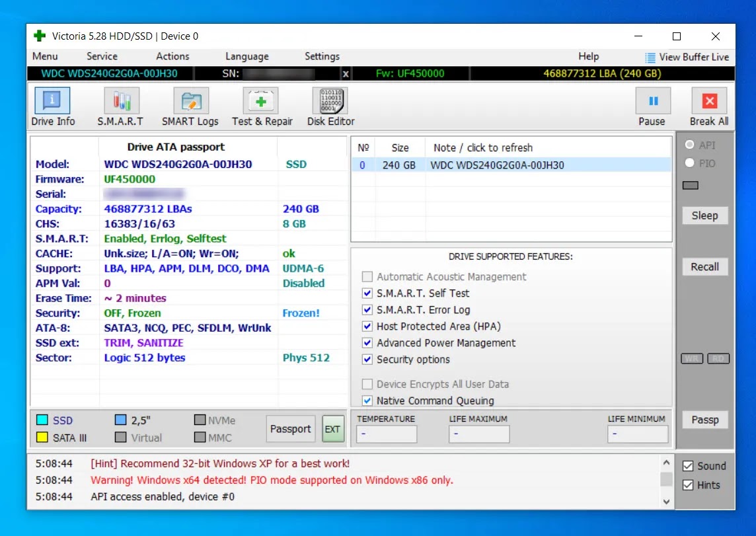Click the TEMPERATURE field
Screen dimensions: 756x536
387,434
